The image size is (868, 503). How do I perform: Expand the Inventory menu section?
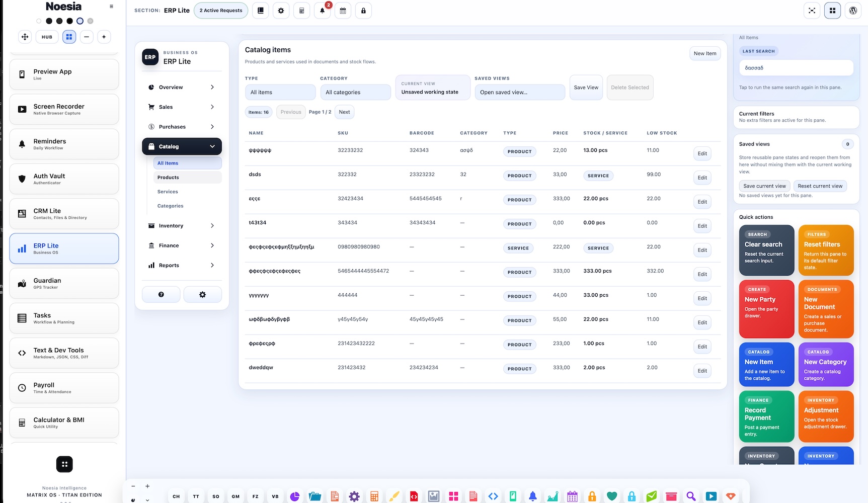tap(182, 226)
